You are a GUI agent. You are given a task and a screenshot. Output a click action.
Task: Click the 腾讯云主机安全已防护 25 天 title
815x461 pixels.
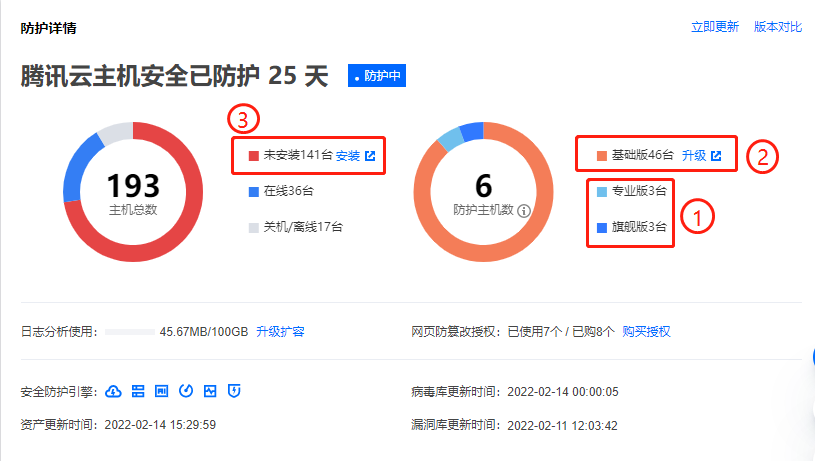coord(175,76)
